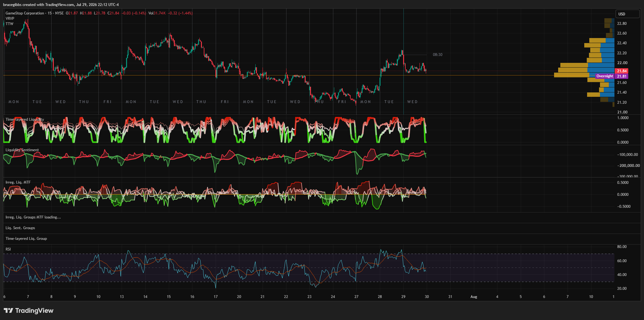Click 21.60 on the price scale

click(622, 83)
